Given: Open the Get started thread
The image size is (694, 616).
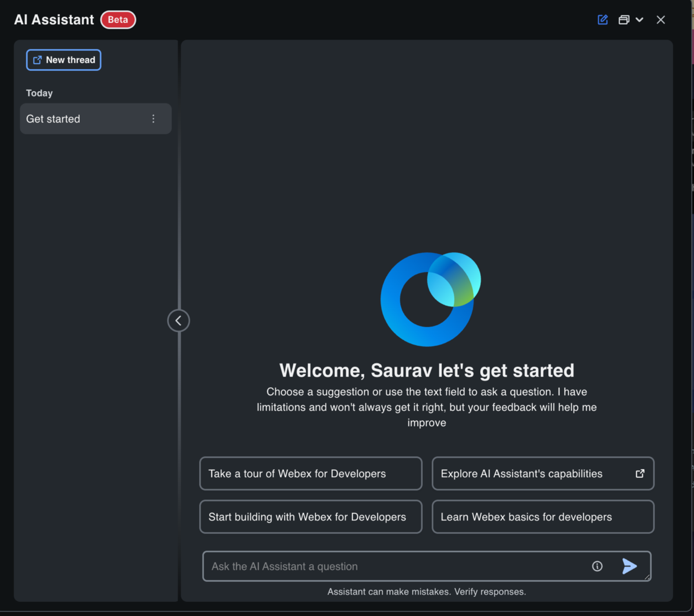Looking at the screenshot, I should pos(96,119).
